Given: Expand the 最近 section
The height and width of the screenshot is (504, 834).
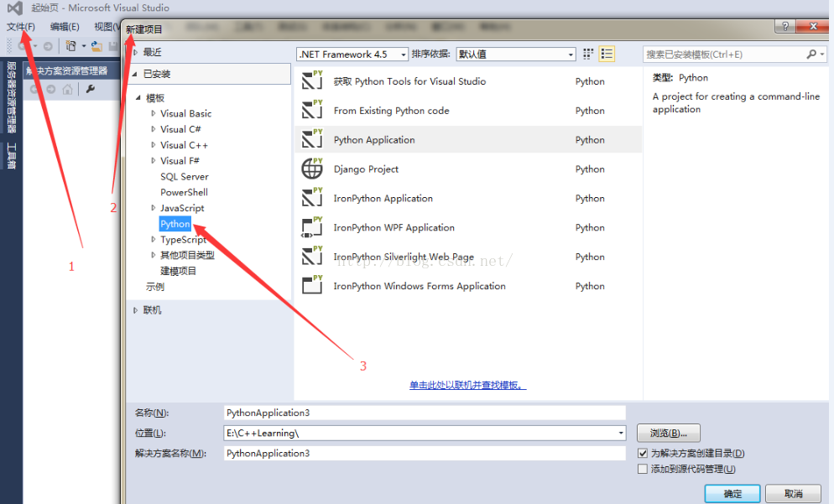Looking at the screenshot, I should click(136, 52).
